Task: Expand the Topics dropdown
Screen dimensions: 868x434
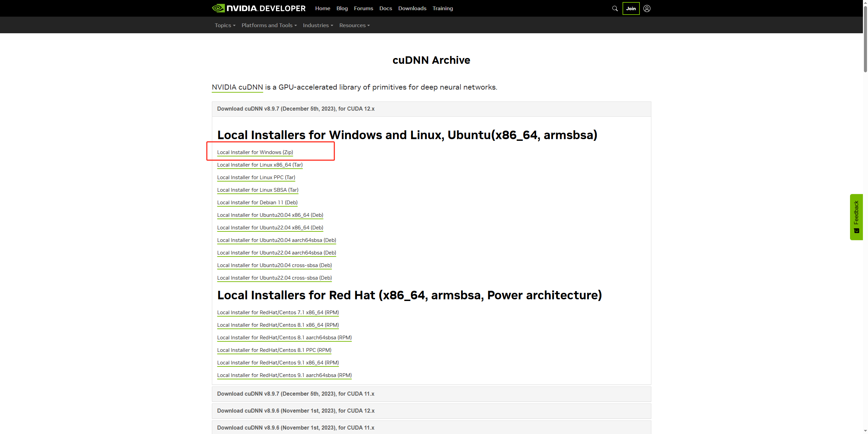Action: coord(225,25)
